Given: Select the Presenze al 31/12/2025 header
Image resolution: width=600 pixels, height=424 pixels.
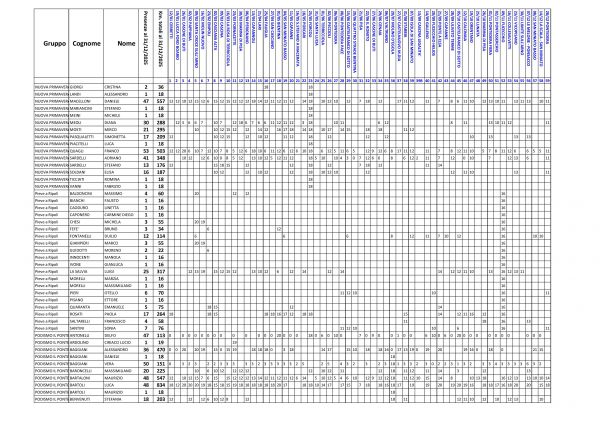Looking at the screenshot, I should point(146,40).
